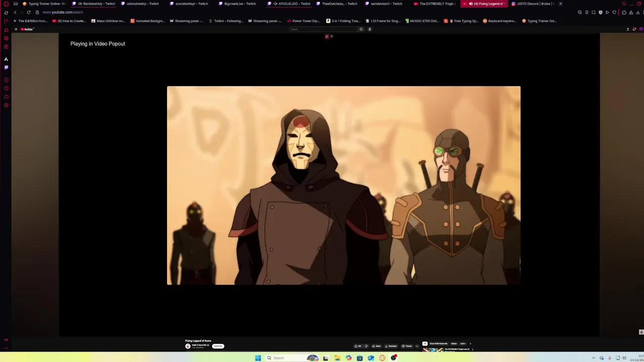This screenshot has height=362, width=644.
Task: Dislike the video with thumbs down
Action: tap(366, 346)
